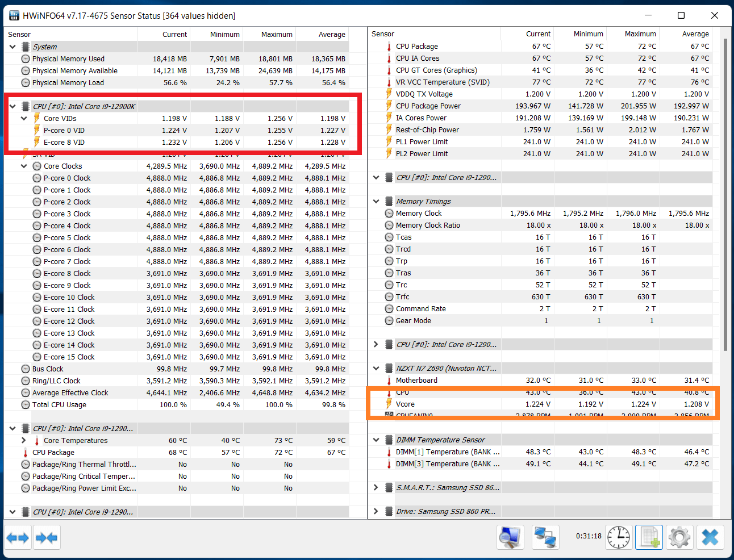The height and width of the screenshot is (560, 734).
Task: Expand the S.M.A.R.T. Samsung SSD group
Action: [376, 487]
